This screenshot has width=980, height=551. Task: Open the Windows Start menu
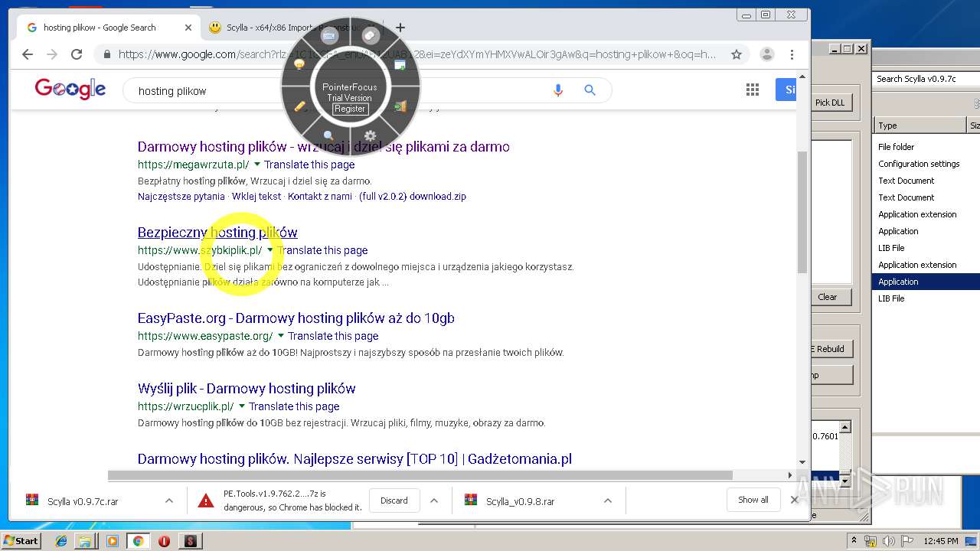click(x=21, y=541)
